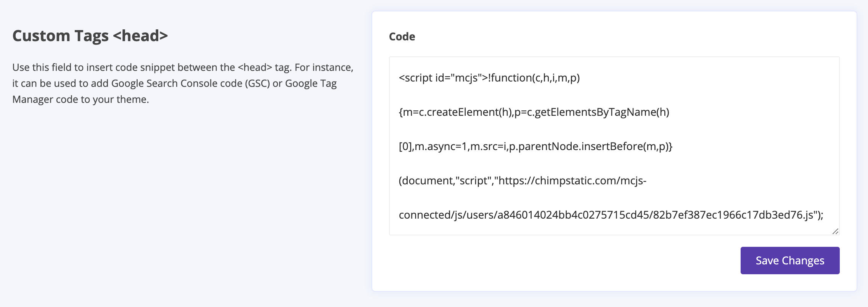Click inside the Code textarea field

tap(614, 146)
